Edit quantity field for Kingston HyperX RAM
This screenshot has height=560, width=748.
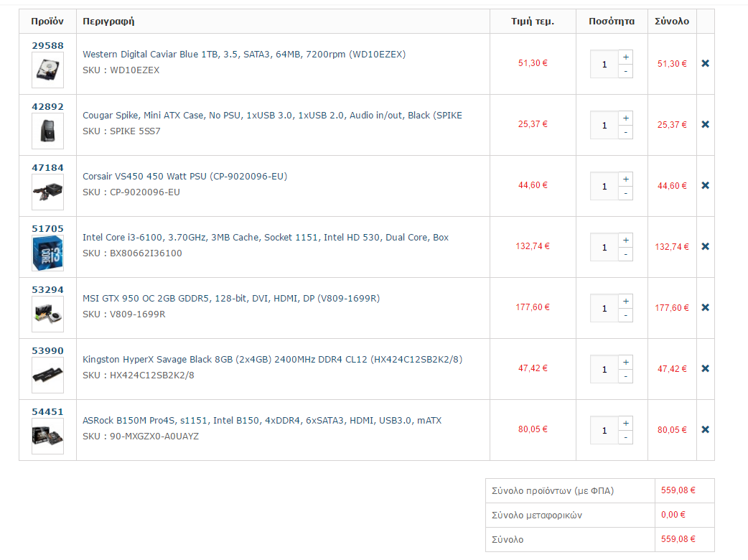point(604,369)
